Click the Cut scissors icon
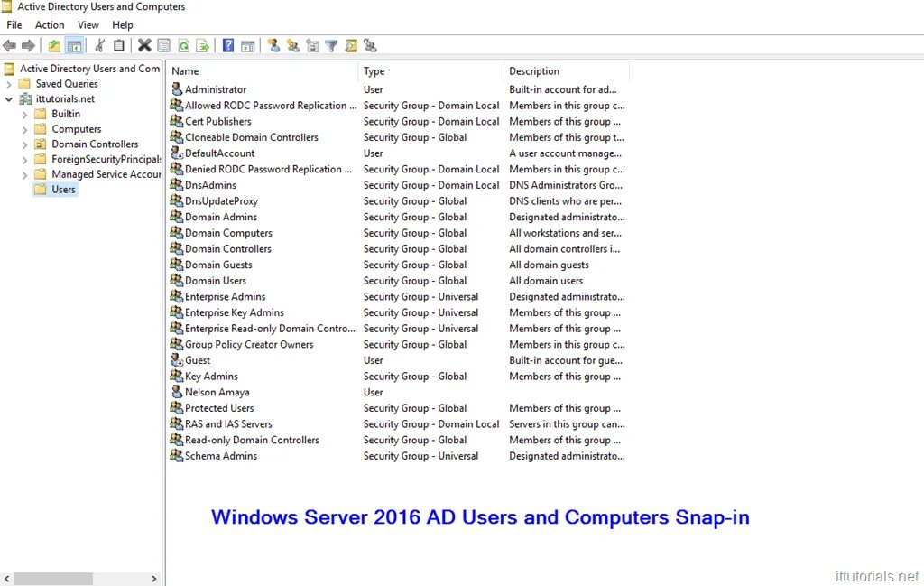Screen dimensions: 924x586 click(x=99, y=45)
